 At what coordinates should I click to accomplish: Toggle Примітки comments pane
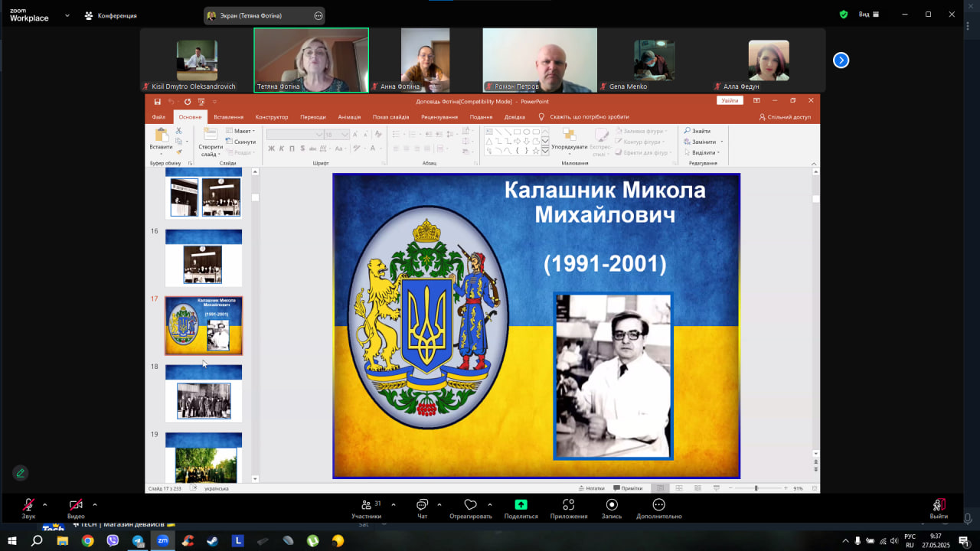(627, 488)
